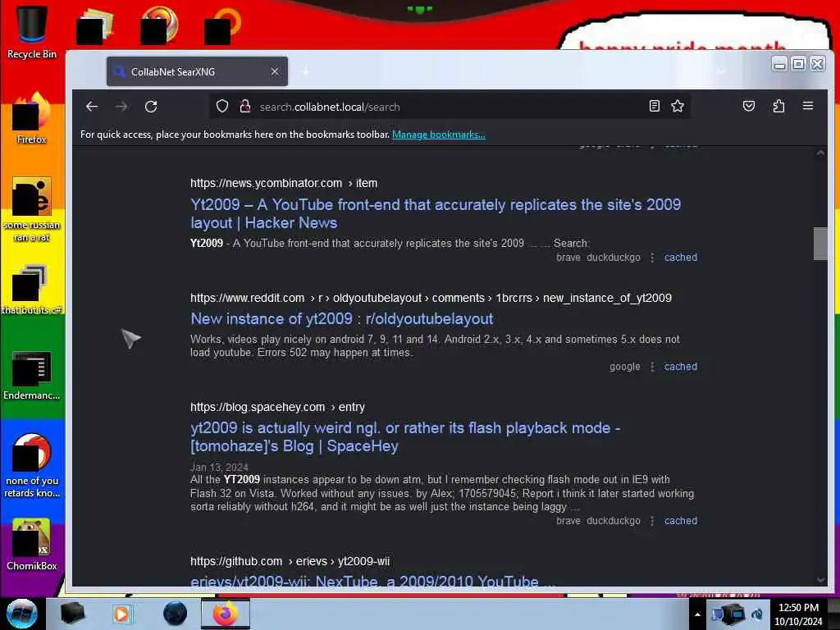Open cached link for reddit result
Image resolution: width=840 pixels, height=630 pixels.
pos(680,367)
